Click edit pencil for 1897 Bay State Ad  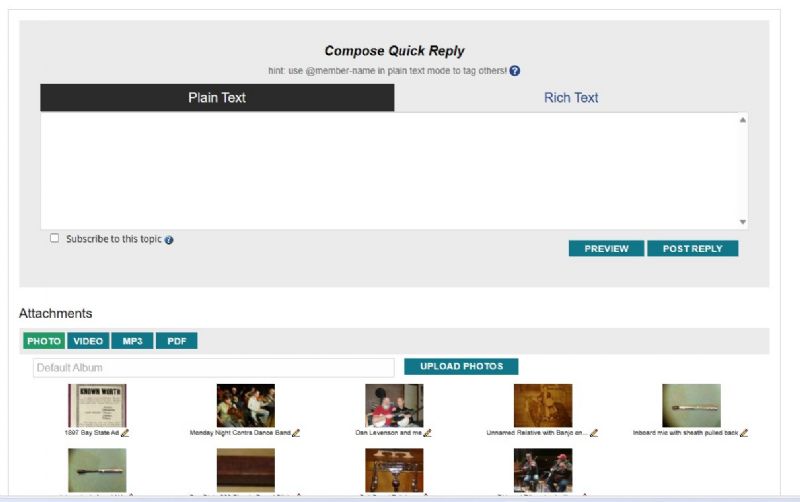(x=125, y=433)
